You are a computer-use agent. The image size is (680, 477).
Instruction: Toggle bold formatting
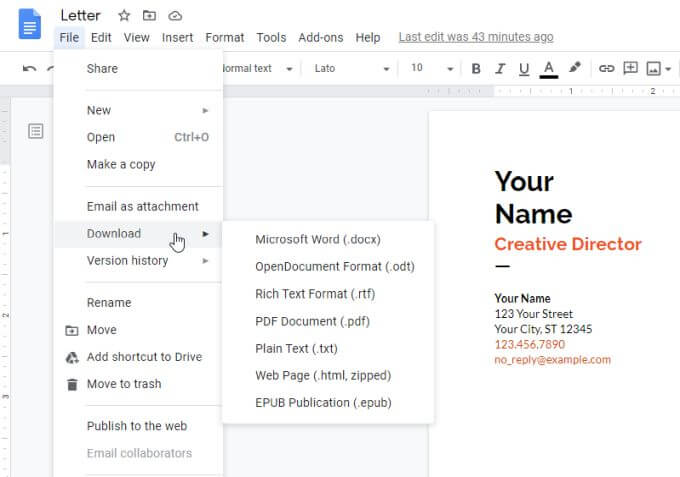476,69
